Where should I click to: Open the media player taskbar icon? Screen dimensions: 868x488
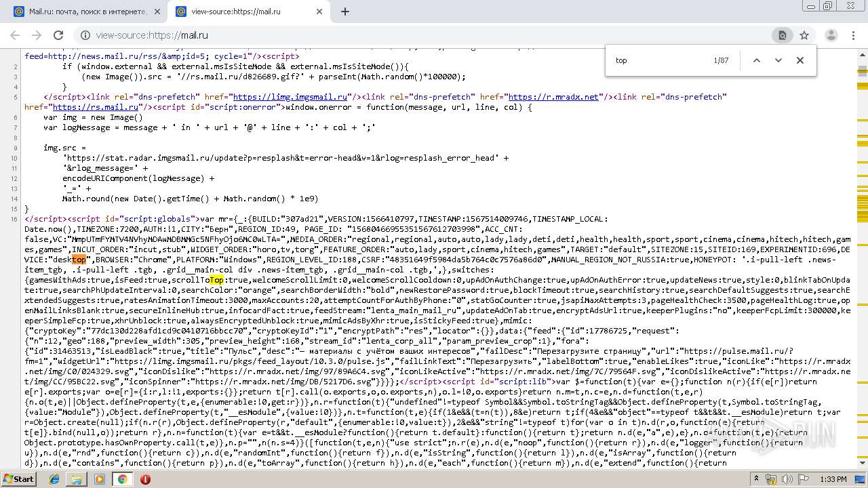100,479
